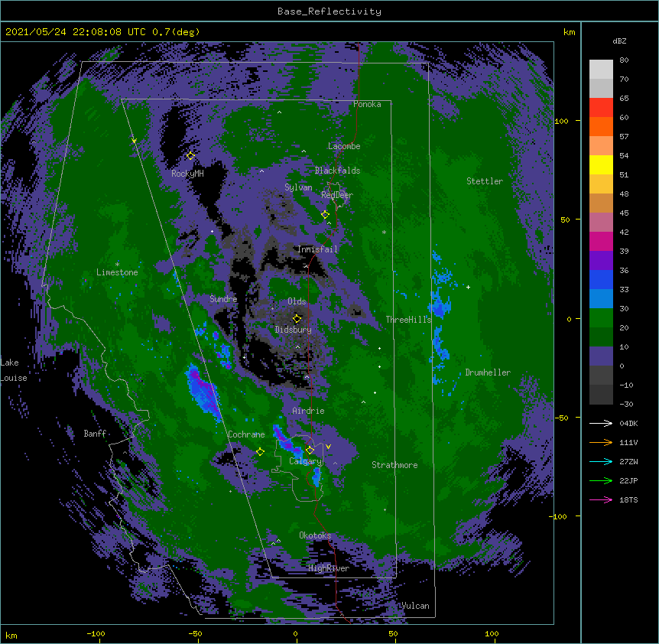Viewport: 659px width, 644px height.
Task: Click the Sylvan label
Action: click(298, 187)
